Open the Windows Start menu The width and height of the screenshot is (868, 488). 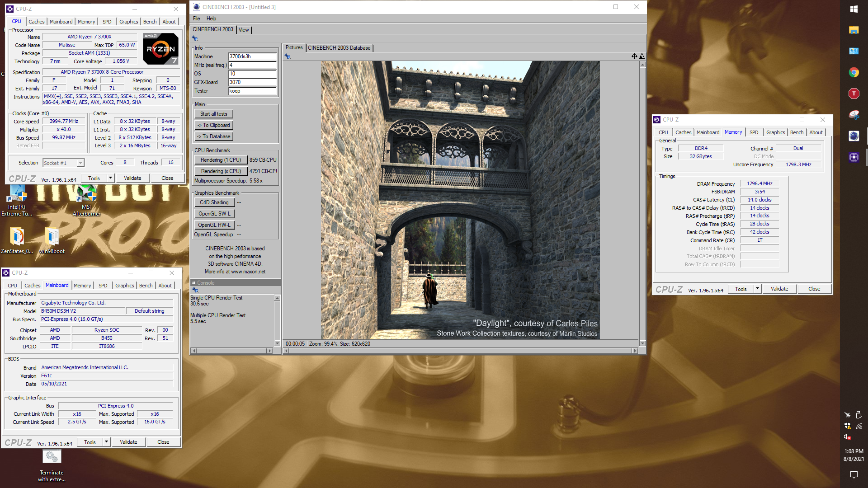pos(854,9)
